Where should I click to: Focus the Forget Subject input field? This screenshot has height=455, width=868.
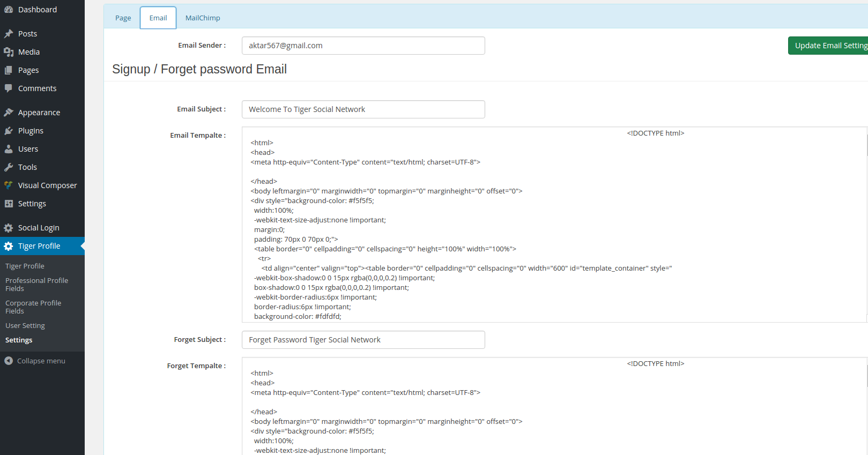(x=363, y=340)
